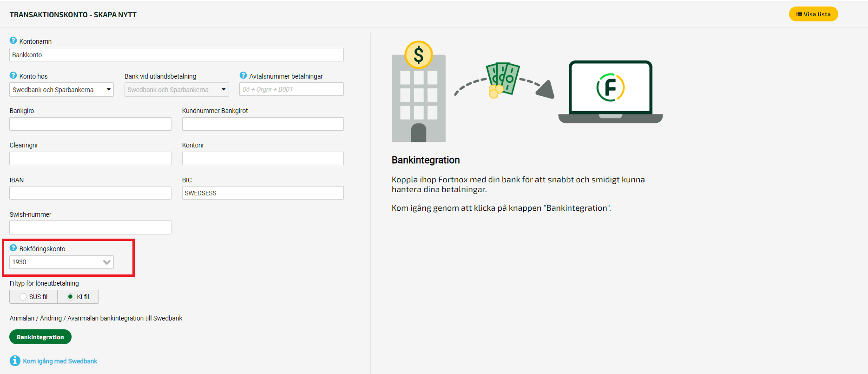Image resolution: width=868 pixels, height=374 pixels.
Task: Click the Kundnummer Bankgirot input field
Action: point(263,124)
